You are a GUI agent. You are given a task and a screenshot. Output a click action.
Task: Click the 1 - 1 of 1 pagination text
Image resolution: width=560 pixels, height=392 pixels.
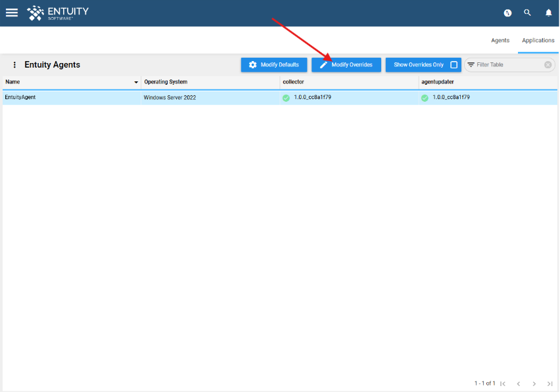coord(484,383)
